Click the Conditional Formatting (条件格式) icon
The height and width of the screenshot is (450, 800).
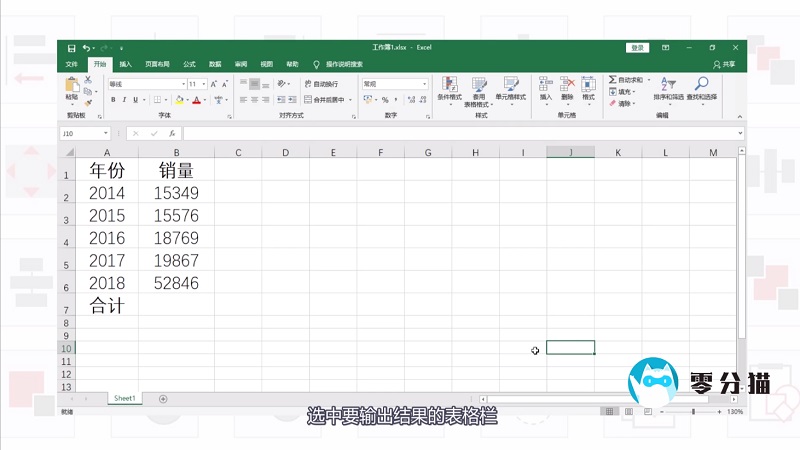[x=449, y=86]
